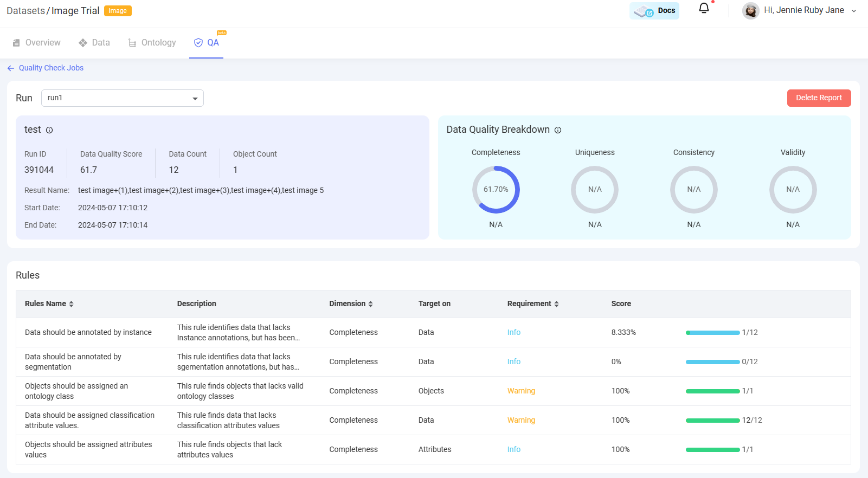Viewport: 868px width, 478px height.
Task: Click Start Date 2024-05-07 17:10:12
Action: click(x=113, y=208)
